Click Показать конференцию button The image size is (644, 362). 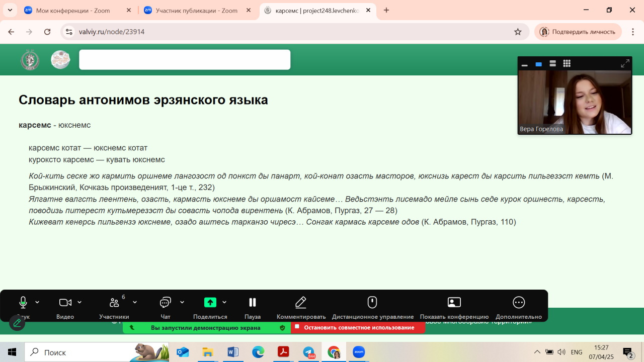coord(454,302)
